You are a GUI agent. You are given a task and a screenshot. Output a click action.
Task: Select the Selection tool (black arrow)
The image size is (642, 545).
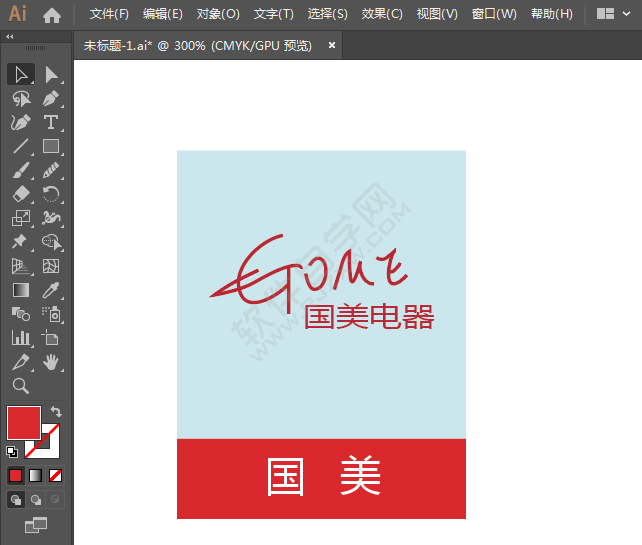(21, 75)
